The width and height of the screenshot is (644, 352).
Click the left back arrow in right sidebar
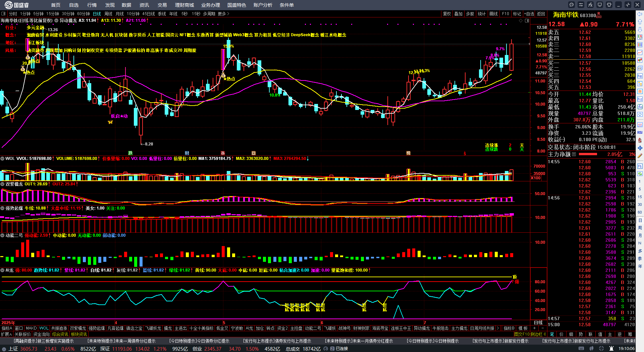click(x=640, y=14)
